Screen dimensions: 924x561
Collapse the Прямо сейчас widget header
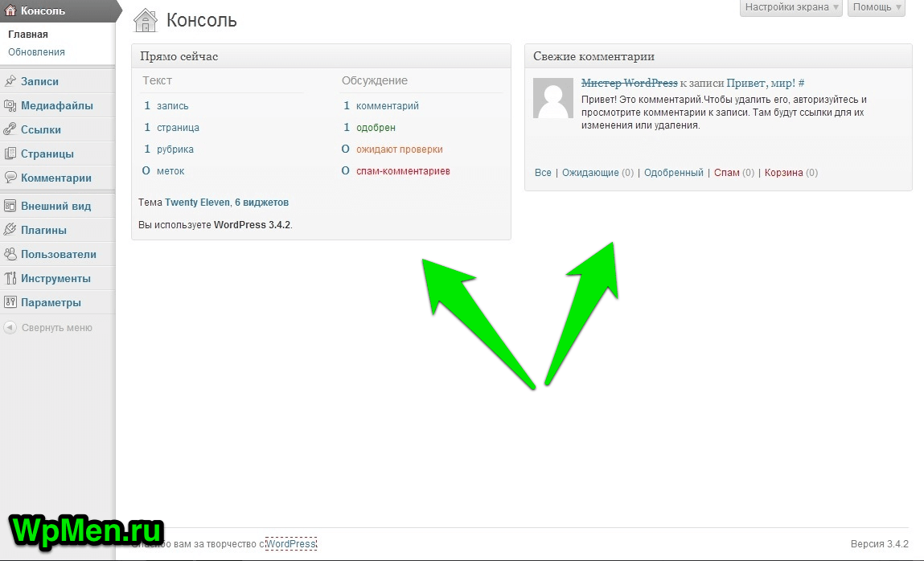click(x=321, y=57)
